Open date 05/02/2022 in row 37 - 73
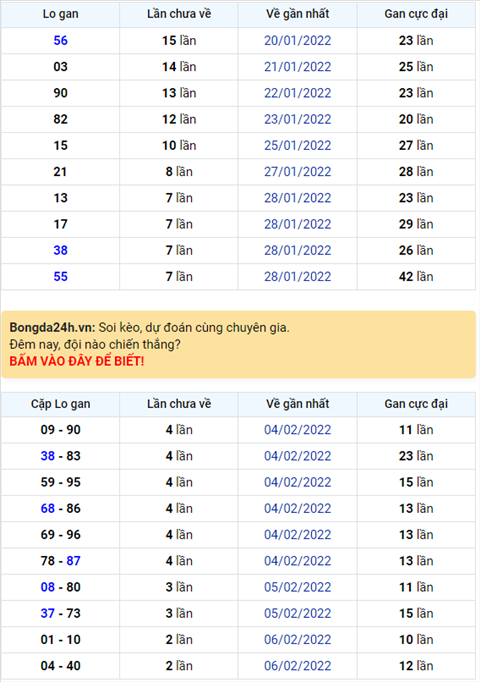 (297, 613)
